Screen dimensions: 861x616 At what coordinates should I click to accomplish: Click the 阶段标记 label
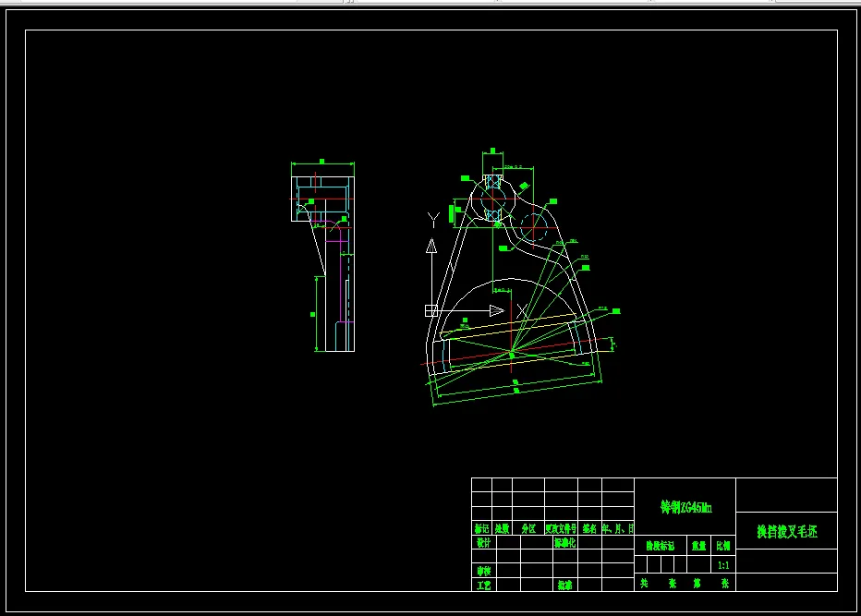pyautogui.click(x=660, y=546)
